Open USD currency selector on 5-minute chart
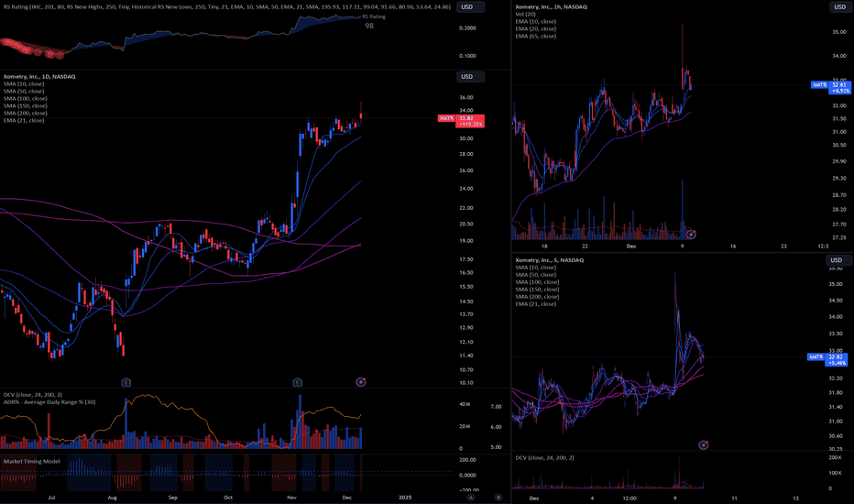854x504 pixels. [x=839, y=260]
